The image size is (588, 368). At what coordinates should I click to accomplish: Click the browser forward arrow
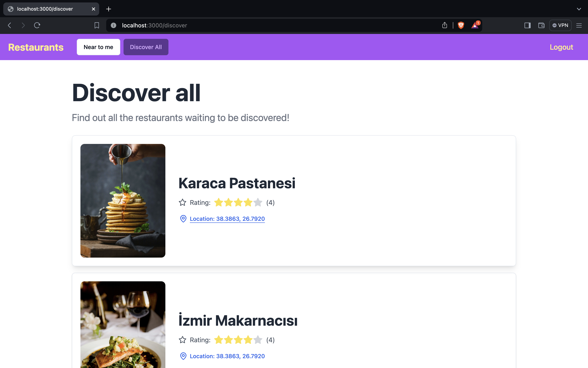(x=23, y=25)
